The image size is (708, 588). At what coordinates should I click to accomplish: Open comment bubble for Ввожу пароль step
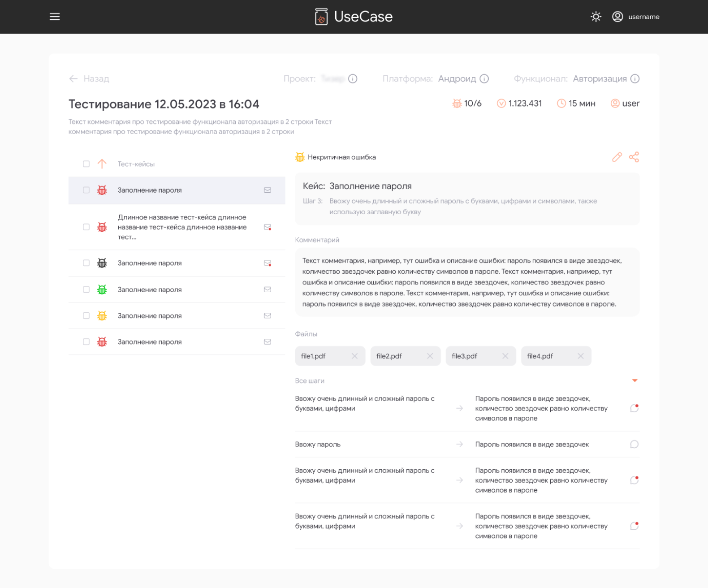(x=634, y=444)
